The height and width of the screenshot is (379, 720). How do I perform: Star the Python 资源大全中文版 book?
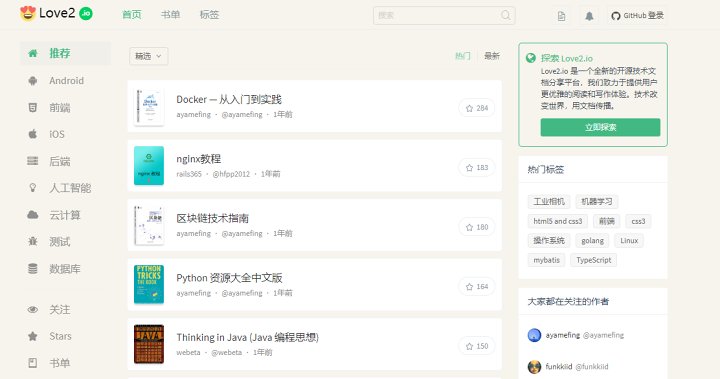[477, 287]
